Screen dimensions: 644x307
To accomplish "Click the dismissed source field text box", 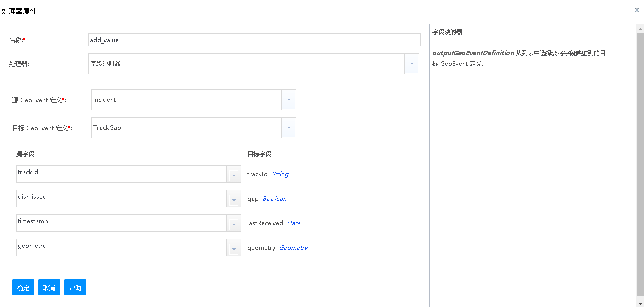I will pyautogui.click(x=121, y=198).
